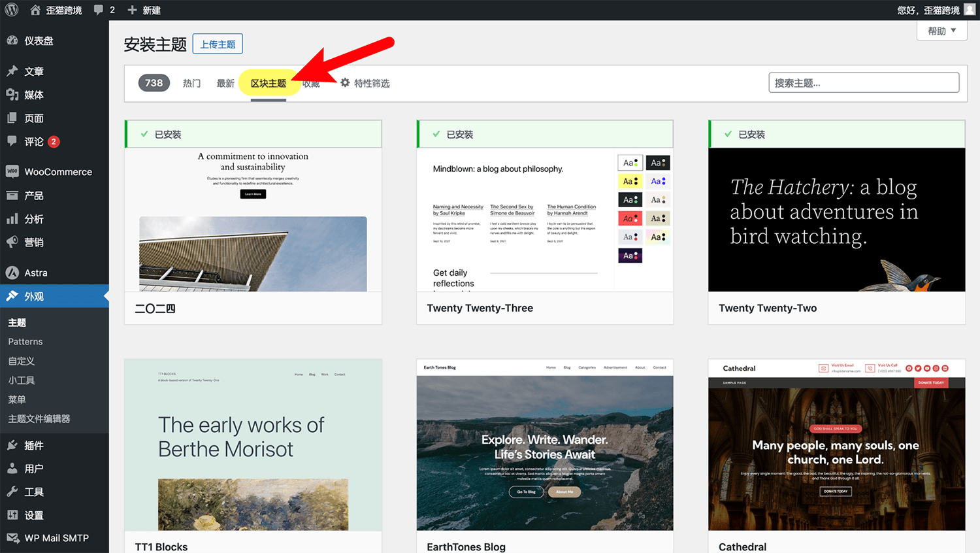Open the Twenty Twenty-Three theme screenshot
The height and width of the screenshot is (553, 980).
[545, 220]
